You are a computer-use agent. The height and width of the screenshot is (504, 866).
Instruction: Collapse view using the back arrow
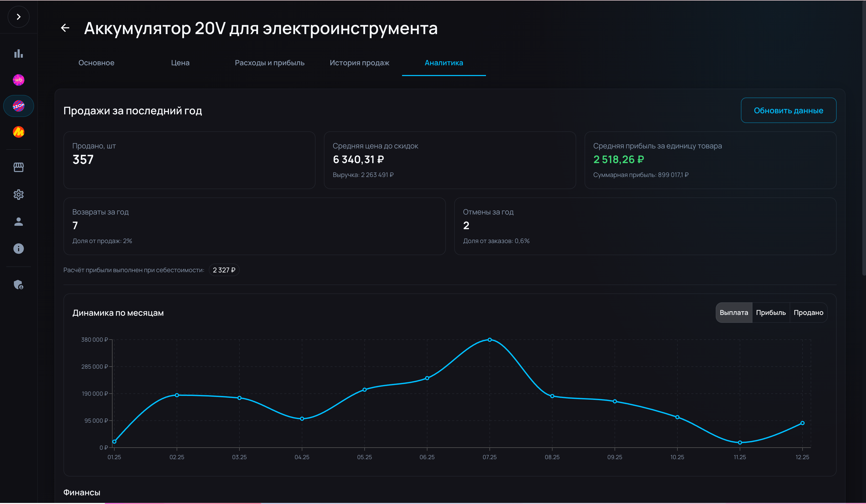point(65,28)
